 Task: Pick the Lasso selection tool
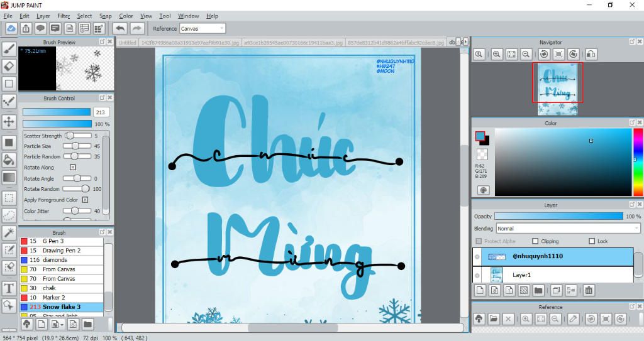coord(9,215)
